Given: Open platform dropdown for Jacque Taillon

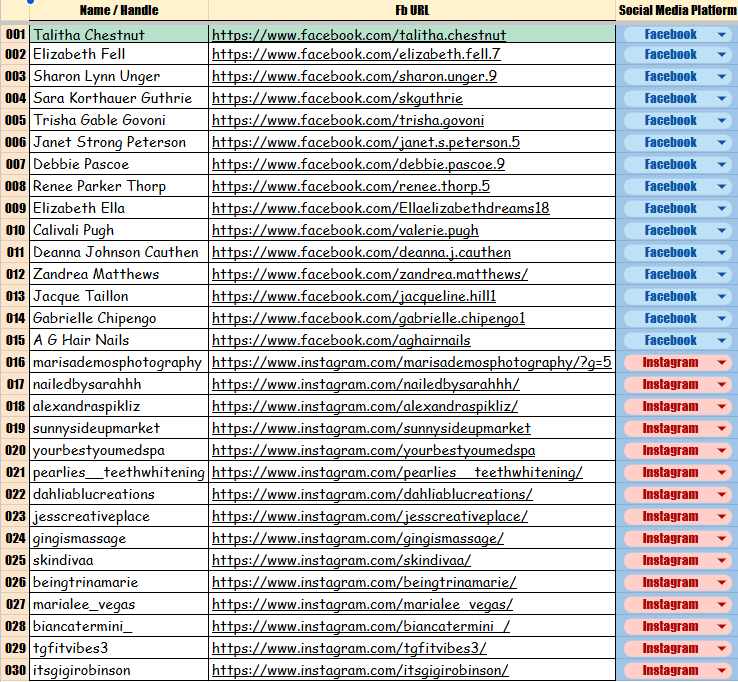Looking at the screenshot, I should coord(722,297).
